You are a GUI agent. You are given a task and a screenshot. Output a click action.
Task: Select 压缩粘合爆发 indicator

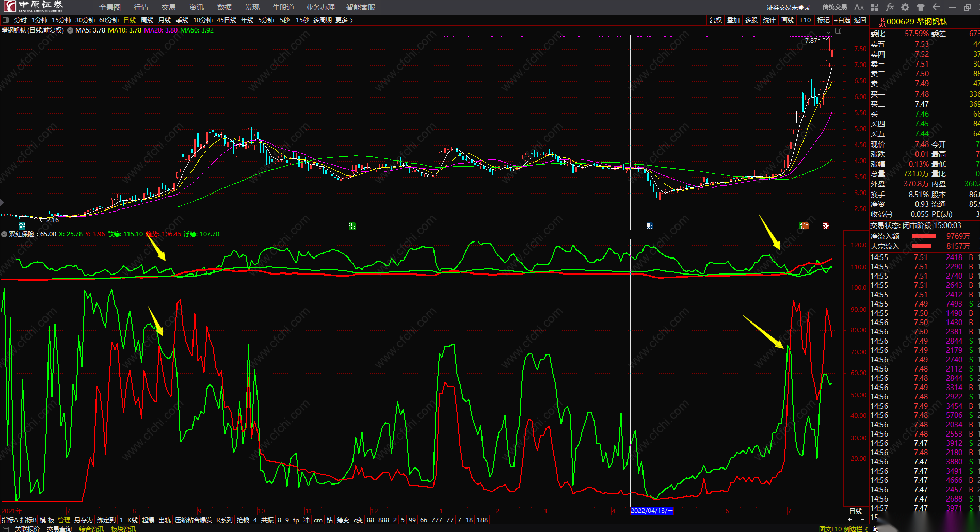point(194,520)
